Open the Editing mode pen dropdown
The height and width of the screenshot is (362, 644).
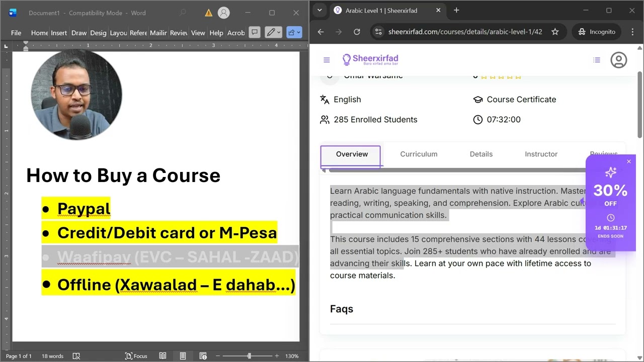274,33
